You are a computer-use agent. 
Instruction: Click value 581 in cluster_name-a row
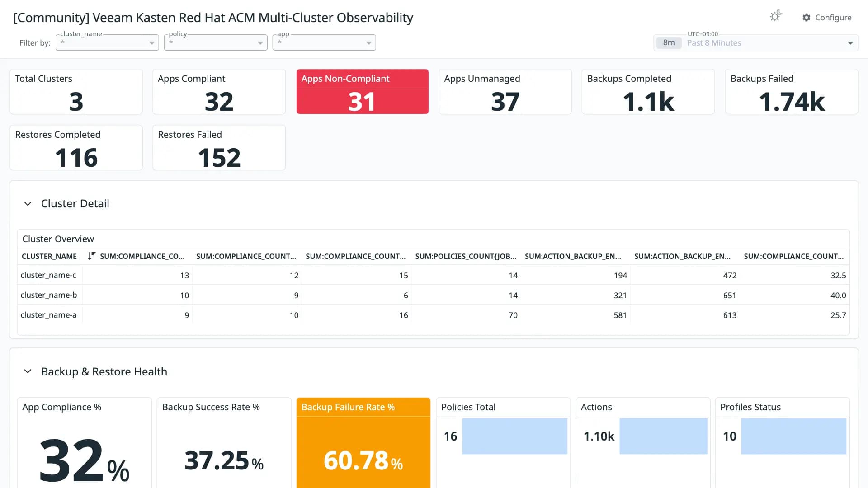pyautogui.click(x=620, y=315)
